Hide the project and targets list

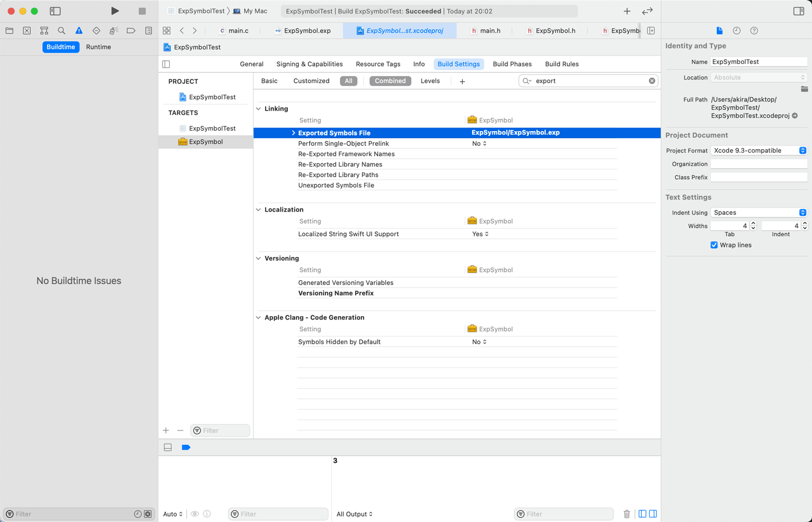pyautogui.click(x=166, y=64)
